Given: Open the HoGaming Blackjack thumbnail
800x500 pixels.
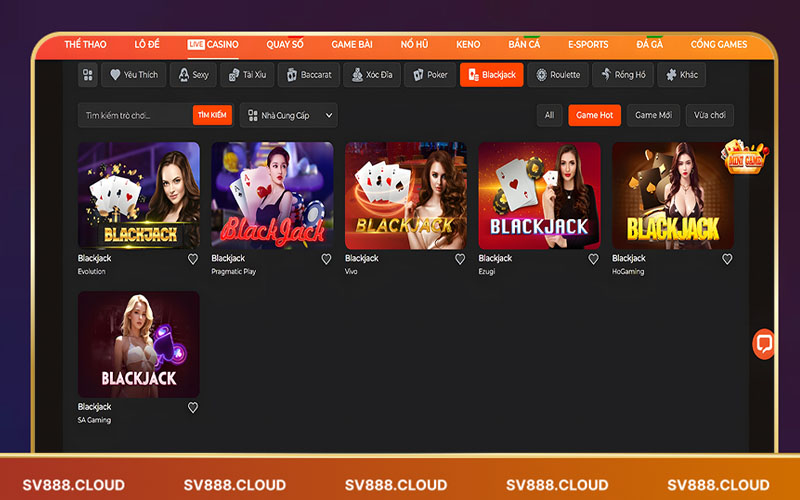Looking at the screenshot, I should pos(673,195).
